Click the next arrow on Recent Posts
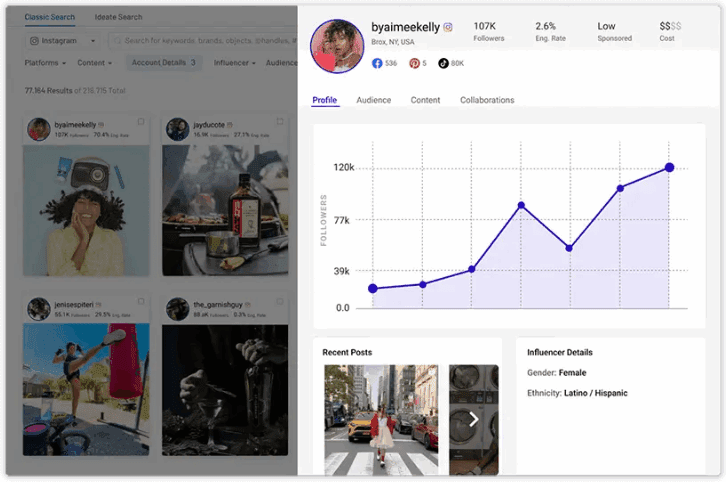 coord(473,419)
